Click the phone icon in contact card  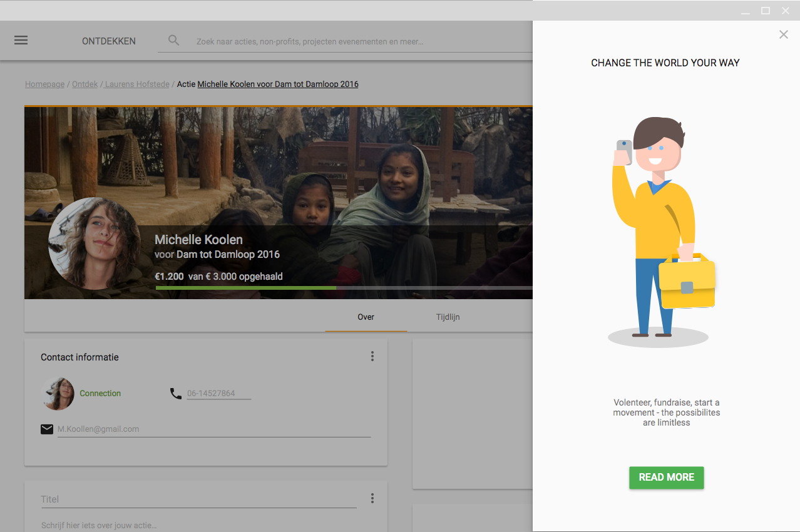(176, 393)
